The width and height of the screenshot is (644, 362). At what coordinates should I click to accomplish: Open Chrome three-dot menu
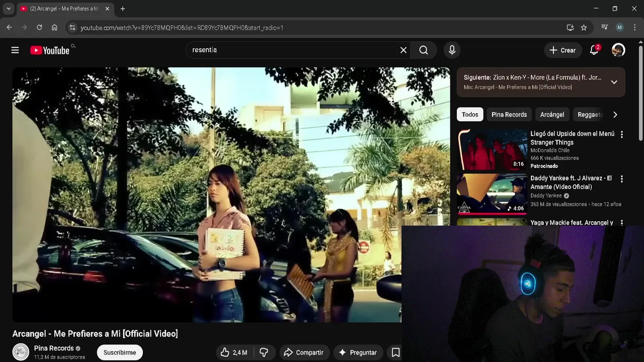tap(634, 28)
